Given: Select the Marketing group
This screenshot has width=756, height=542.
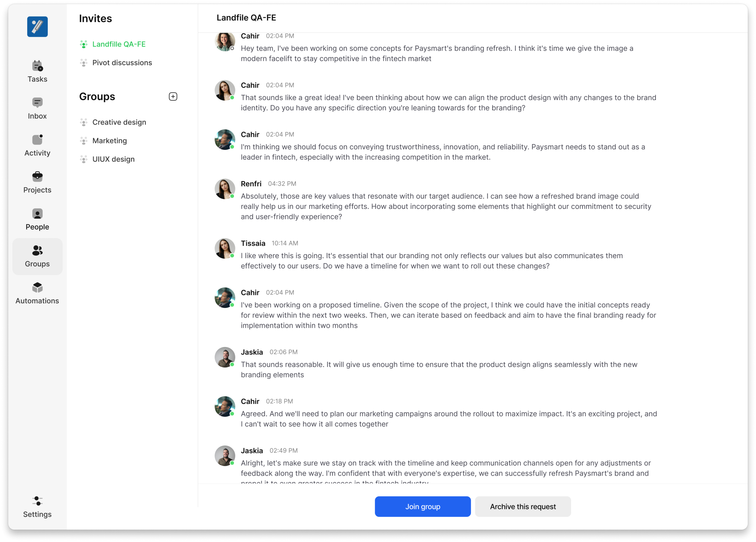Looking at the screenshot, I should coord(109,140).
